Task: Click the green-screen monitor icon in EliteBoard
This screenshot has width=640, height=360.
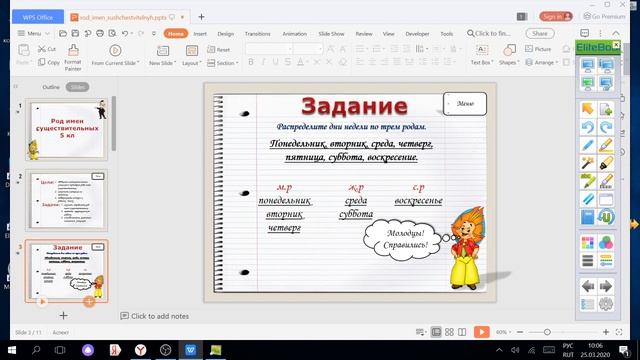Action: coord(587,83)
